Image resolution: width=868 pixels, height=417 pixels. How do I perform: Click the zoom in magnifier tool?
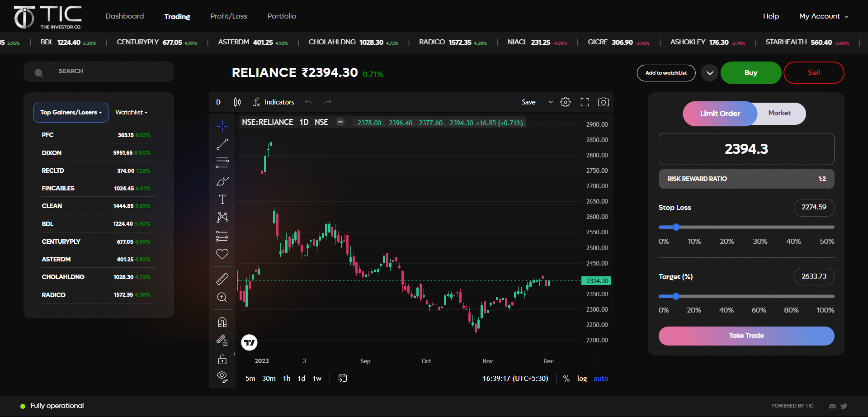(222, 297)
